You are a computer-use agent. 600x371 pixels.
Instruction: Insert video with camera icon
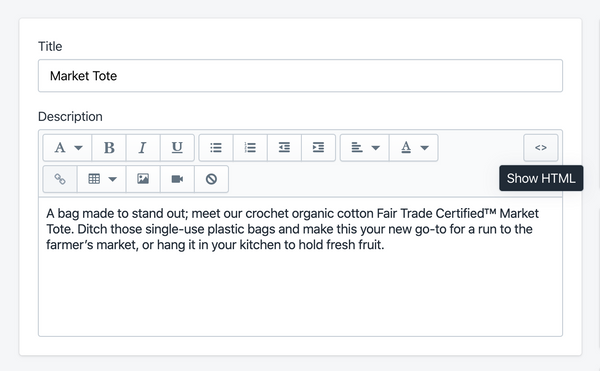[x=177, y=179]
